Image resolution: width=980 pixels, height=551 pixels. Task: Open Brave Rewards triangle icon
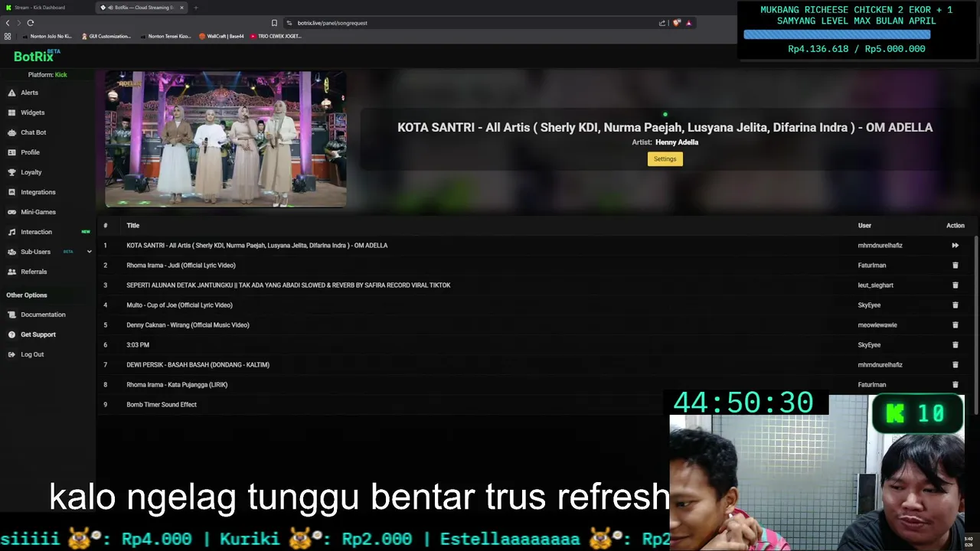(688, 23)
